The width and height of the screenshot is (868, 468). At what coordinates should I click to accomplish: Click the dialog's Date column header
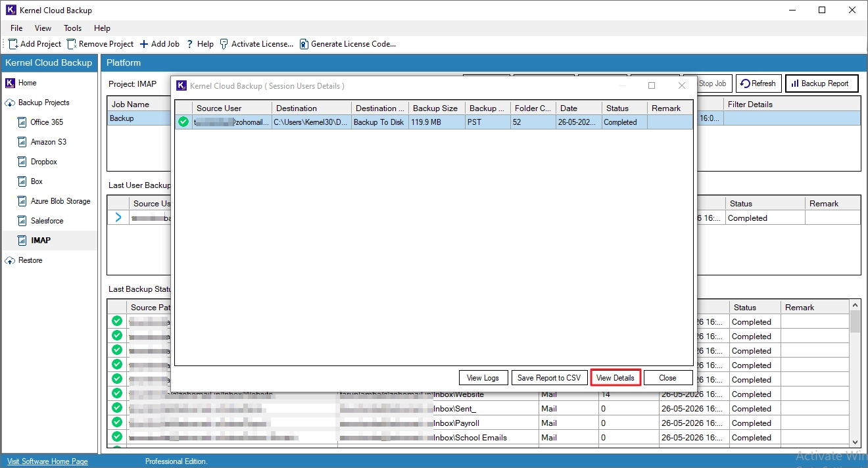[x=579, y=108]
